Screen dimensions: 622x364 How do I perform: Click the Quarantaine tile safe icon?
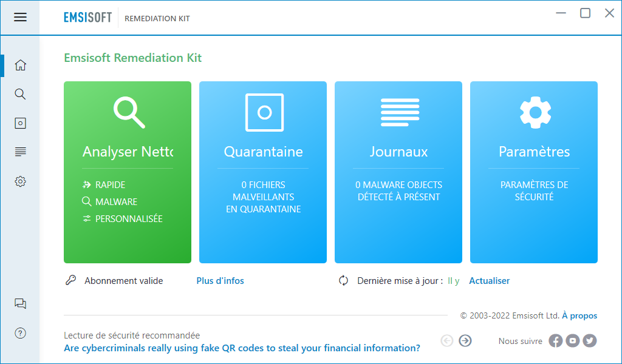coord(264,112)
